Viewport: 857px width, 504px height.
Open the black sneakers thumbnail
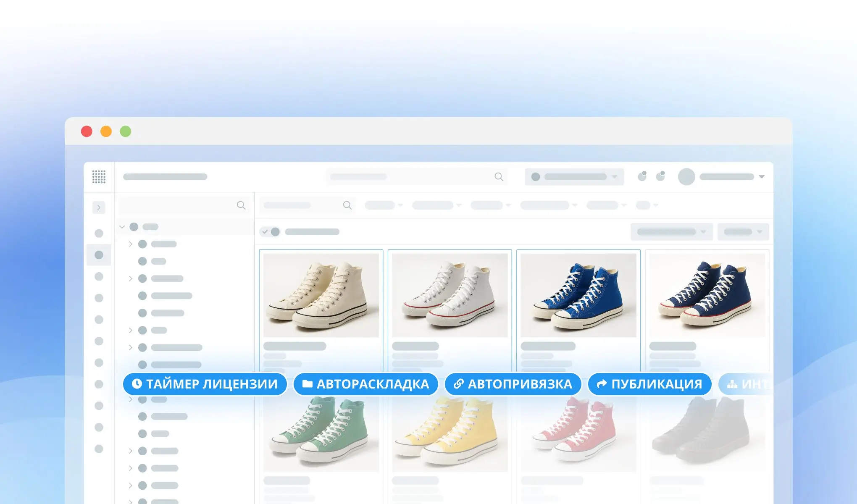pos(707,433)
